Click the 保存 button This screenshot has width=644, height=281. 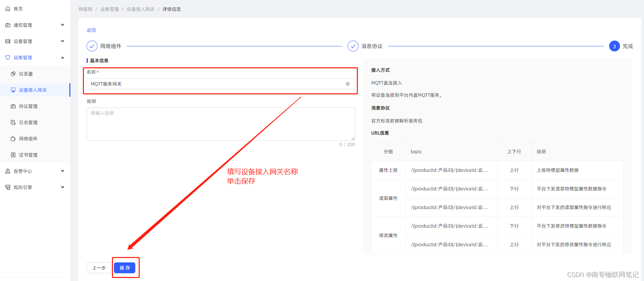click(124, 268)
